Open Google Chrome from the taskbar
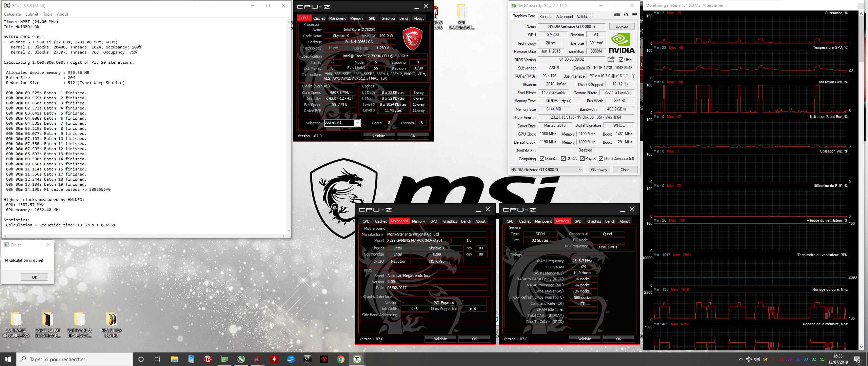The image size is (868, 366). pos(341,359)
